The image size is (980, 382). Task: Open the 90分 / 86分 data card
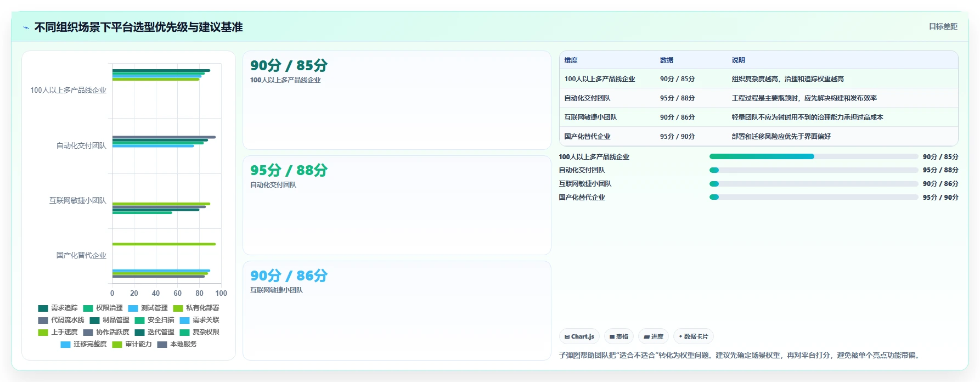click(397, 311)
